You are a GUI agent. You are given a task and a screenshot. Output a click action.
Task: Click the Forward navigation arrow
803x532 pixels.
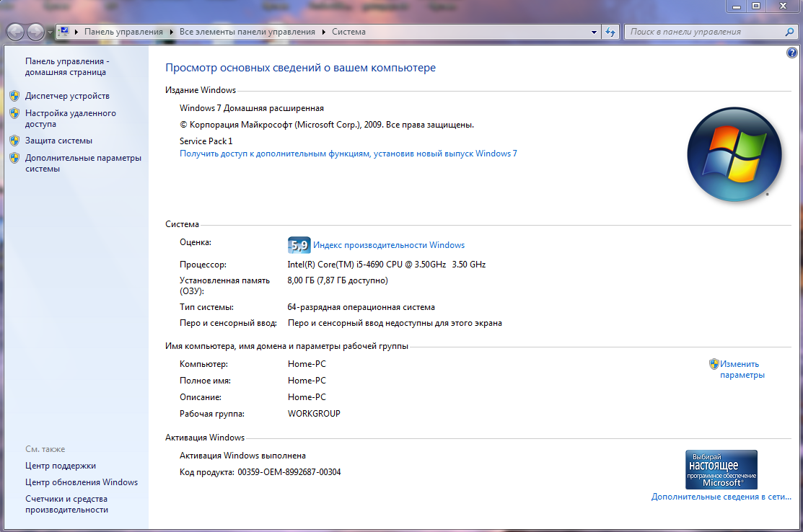(x=35, y=32)
